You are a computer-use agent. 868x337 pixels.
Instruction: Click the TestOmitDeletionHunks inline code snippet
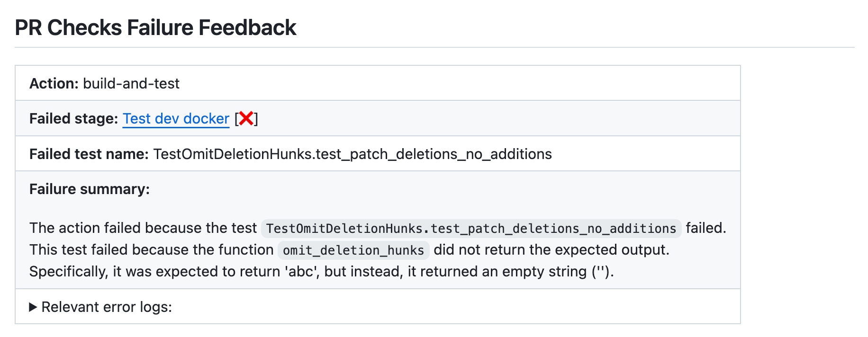(x=471, y=229)
